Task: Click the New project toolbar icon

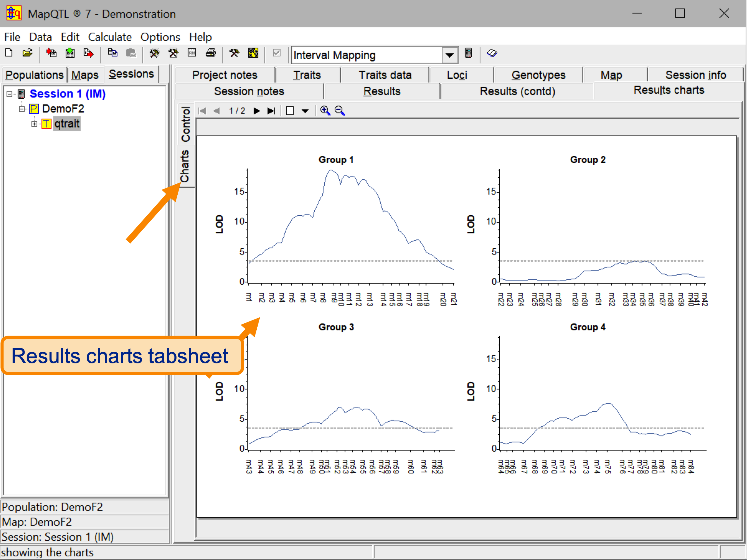Action: click(x=9, y=53)
